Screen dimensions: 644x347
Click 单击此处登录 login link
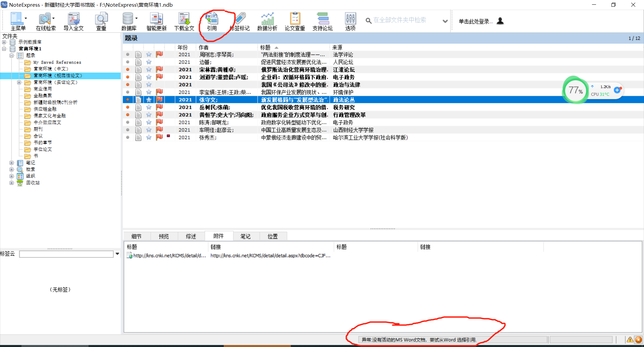point(475,21)
